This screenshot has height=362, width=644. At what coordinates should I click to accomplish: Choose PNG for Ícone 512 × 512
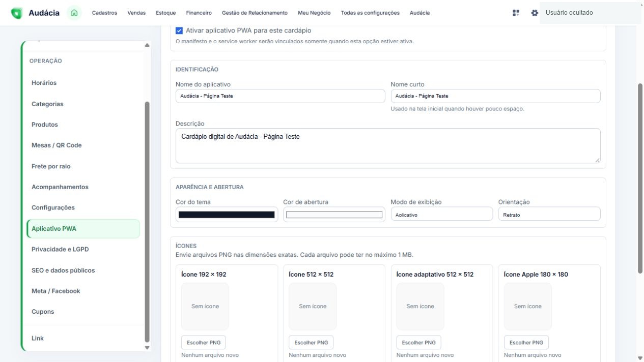click(x=311, y=343)
